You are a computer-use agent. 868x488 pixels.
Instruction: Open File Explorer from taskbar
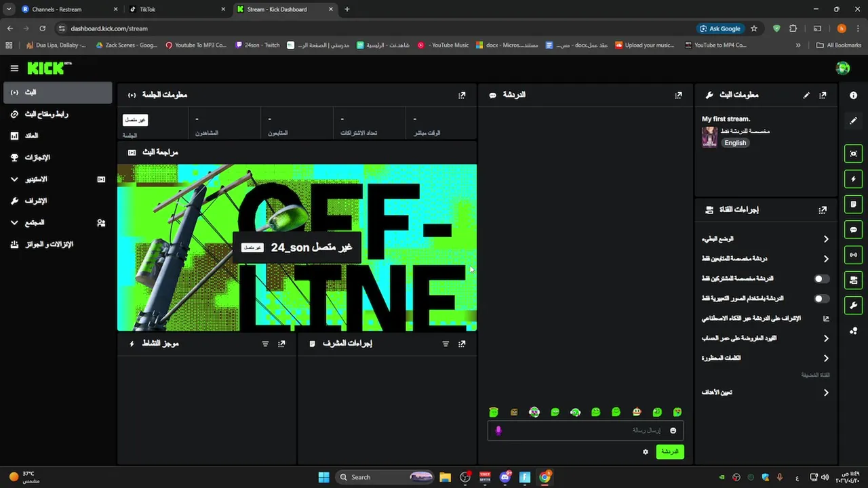pos(445,477)
